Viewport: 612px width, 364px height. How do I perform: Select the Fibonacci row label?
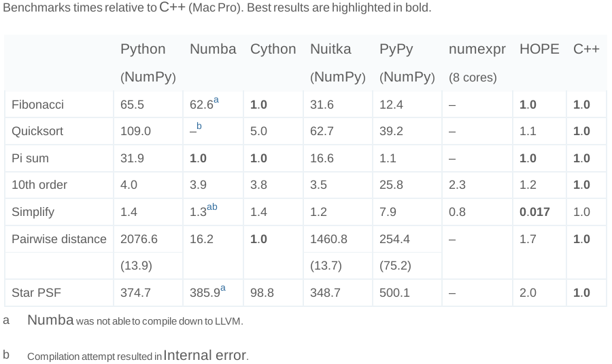pyautogui.click(x=37, y=105)
